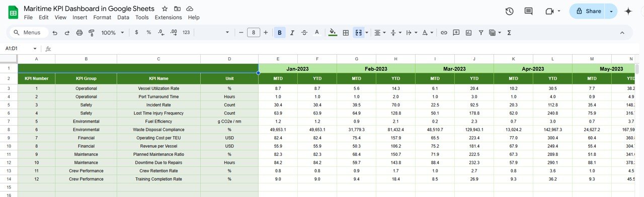This screenshot has width=644, height=197.
Task: Open the Name box dropdown arrow
Action: click(35, 49)
